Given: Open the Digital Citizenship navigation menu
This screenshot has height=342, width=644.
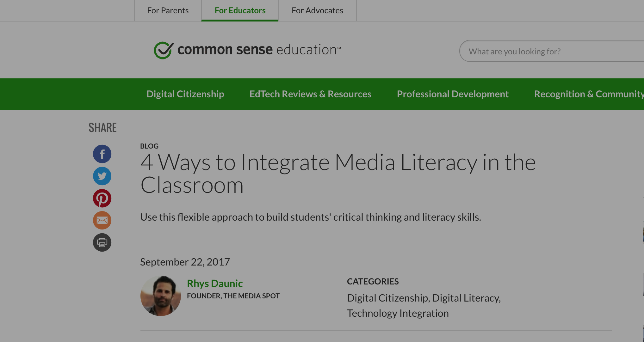Looking at the screenshot, I should point(185,94).
